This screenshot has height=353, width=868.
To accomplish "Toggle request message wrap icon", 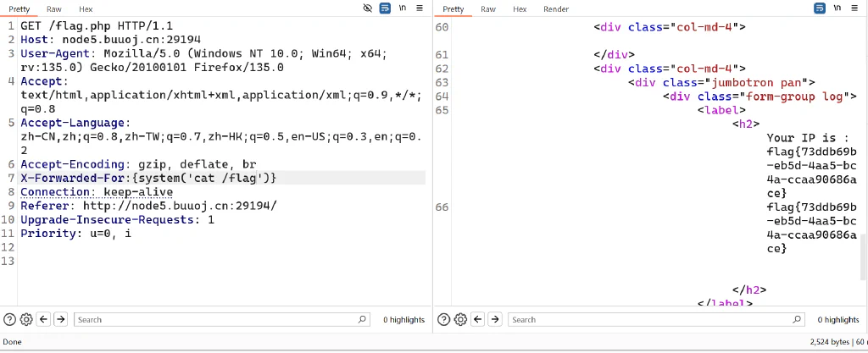I will pyautogui.click(x=385, y=8).
